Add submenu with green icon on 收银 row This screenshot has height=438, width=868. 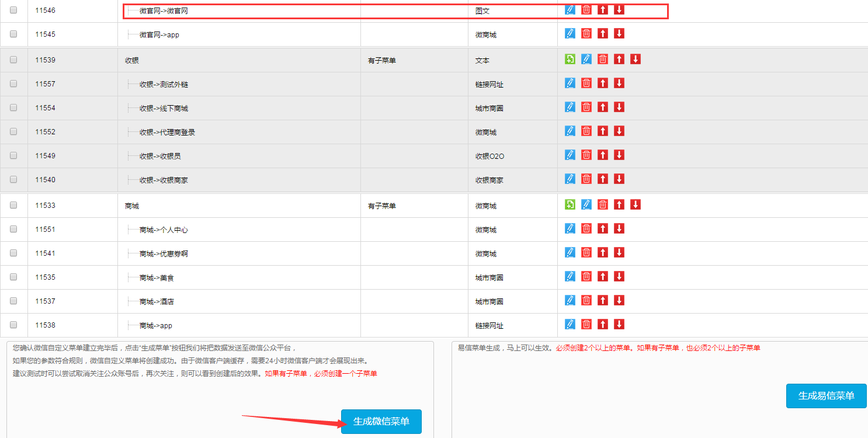[570, 59]
